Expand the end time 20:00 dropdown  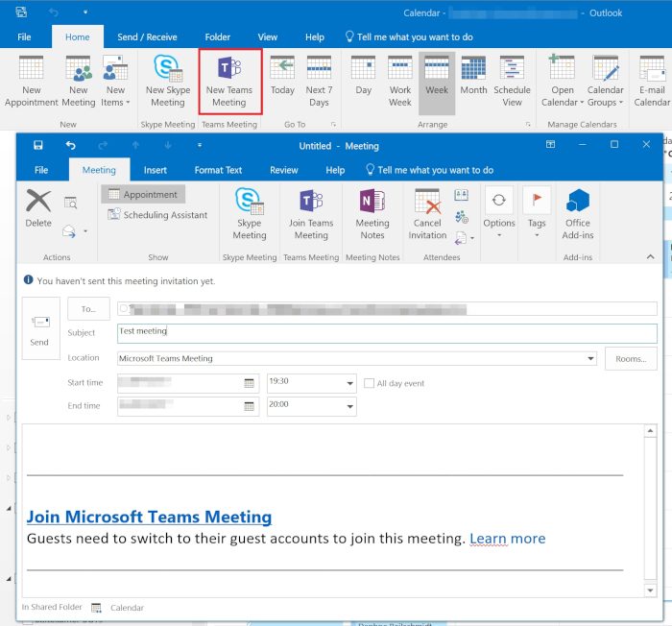click(x=349, y=407)
